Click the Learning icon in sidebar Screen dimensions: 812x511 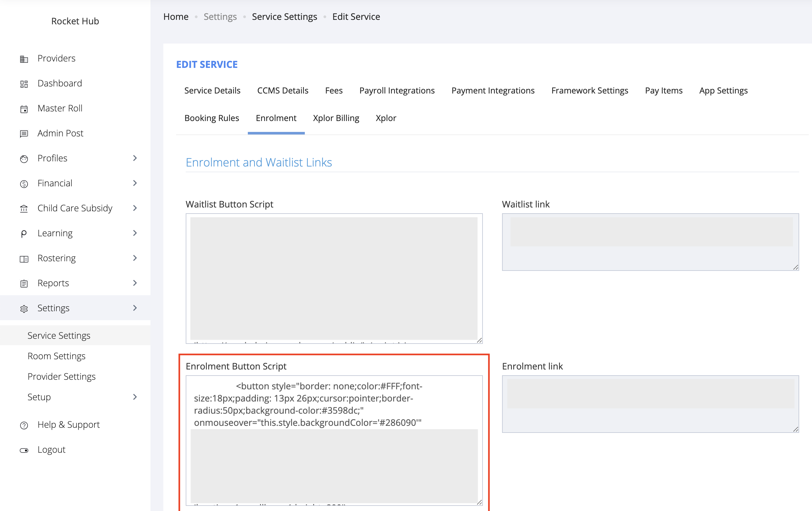click(24, 234)
